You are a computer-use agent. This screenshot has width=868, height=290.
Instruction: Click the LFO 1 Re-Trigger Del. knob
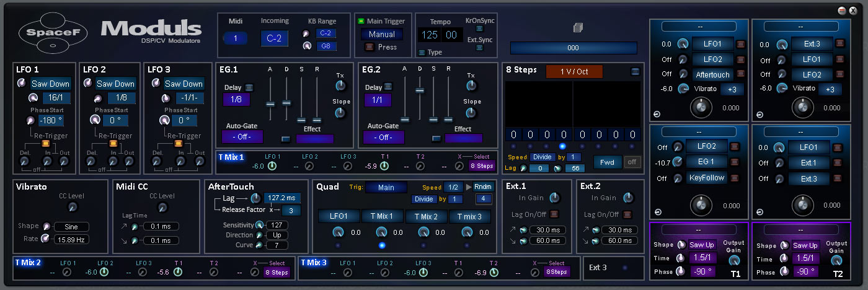click(x=24, y=161)
